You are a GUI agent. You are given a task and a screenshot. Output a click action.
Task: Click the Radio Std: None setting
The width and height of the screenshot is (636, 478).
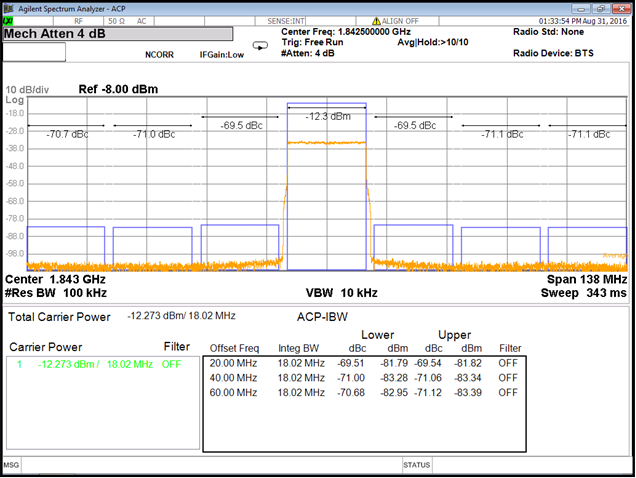tap(547, 31)
